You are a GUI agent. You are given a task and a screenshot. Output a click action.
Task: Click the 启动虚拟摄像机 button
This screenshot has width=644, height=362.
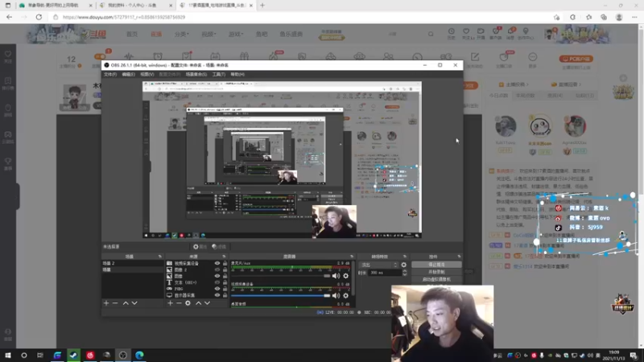coord(436,279)
